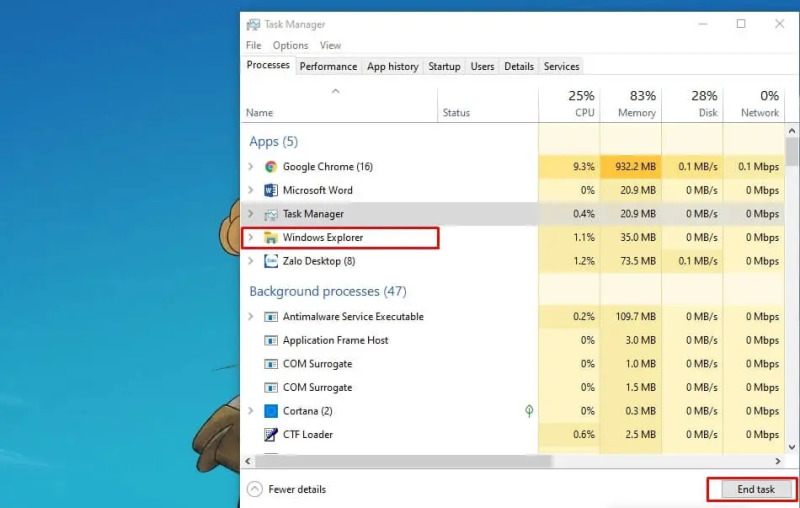Screen dimensions: 800x508
Task: Switch to the App history tab
Action: pos(392,66)
